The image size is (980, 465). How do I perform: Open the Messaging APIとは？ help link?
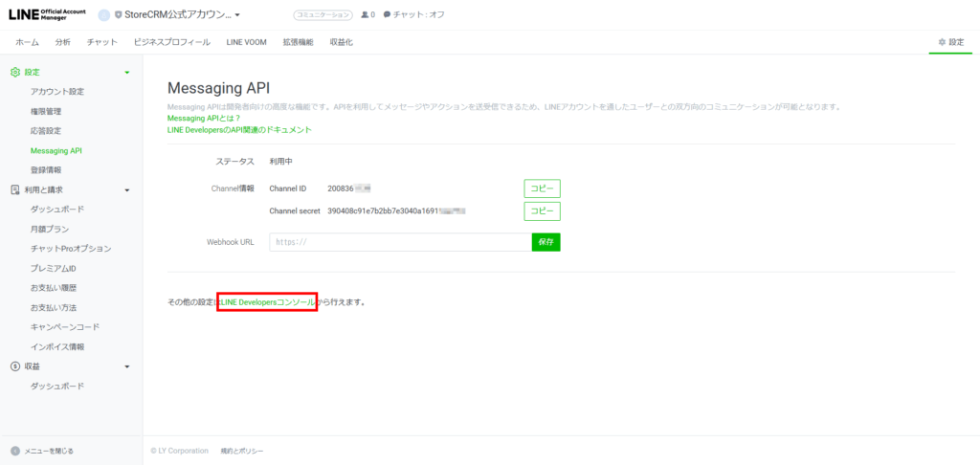click(201, 119)
